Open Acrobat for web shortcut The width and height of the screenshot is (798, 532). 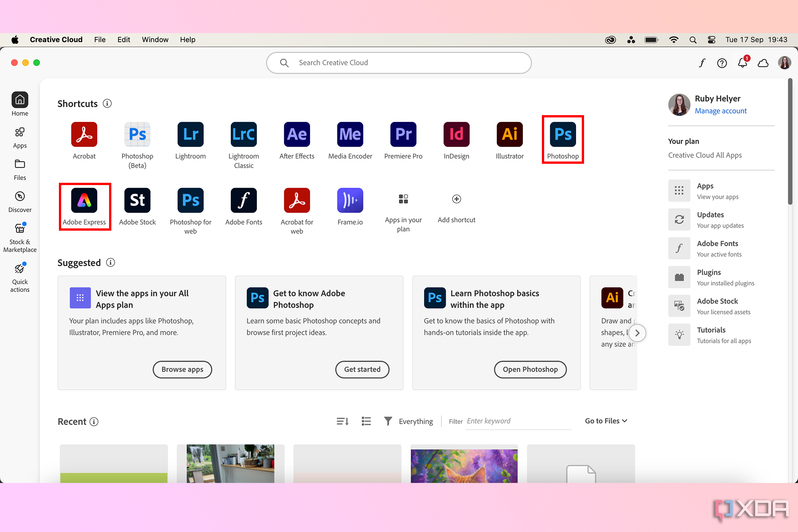tap(297, 200)
